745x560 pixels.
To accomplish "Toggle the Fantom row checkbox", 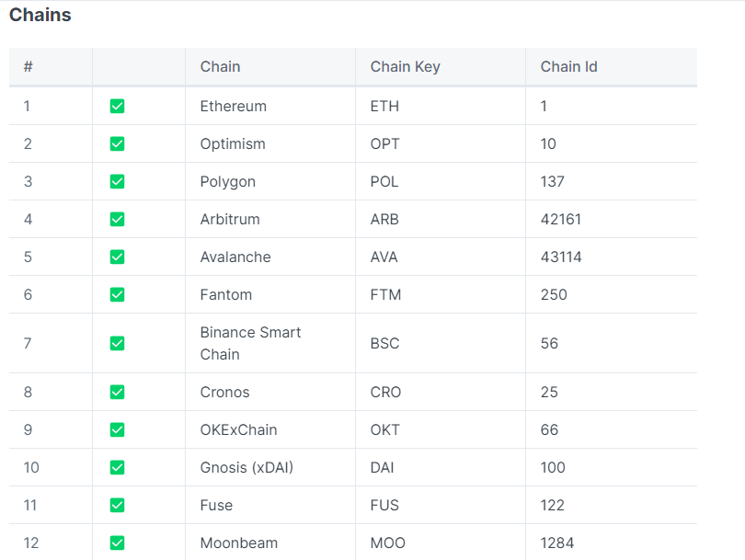I will click(117, 295).
